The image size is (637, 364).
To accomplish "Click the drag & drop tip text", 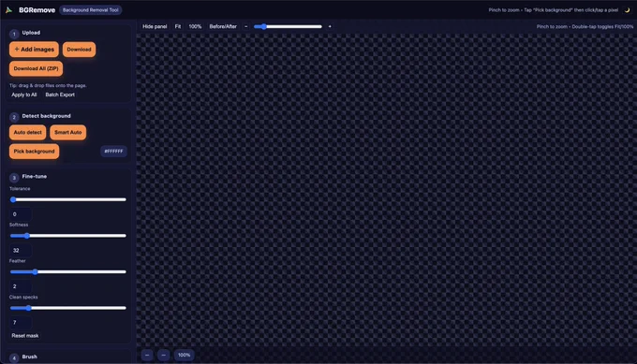I will (48, 86).
